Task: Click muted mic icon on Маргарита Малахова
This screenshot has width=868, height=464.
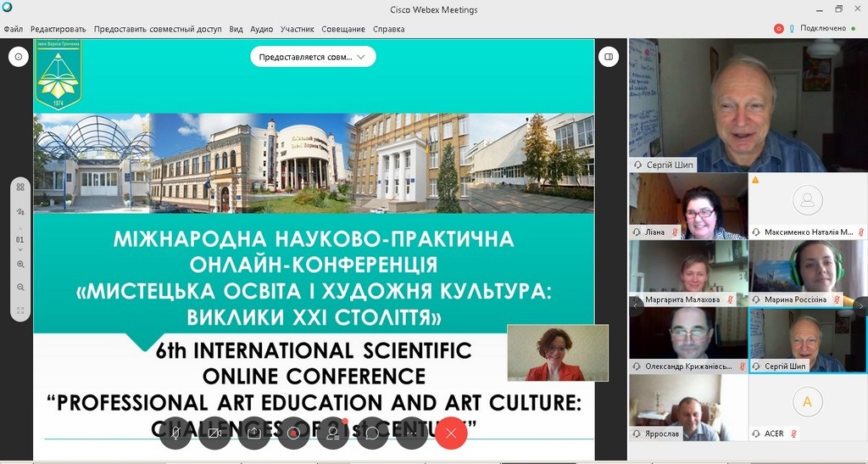Action: click(x=730, y=299)
